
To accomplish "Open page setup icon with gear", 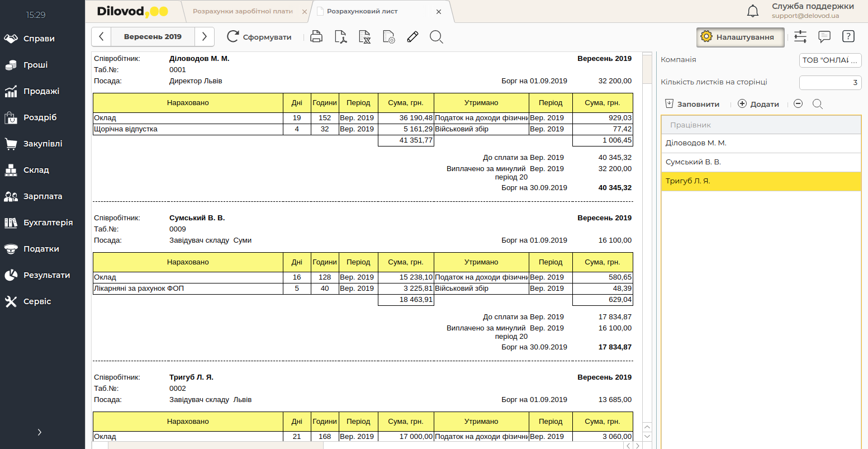I will [389, 37].
